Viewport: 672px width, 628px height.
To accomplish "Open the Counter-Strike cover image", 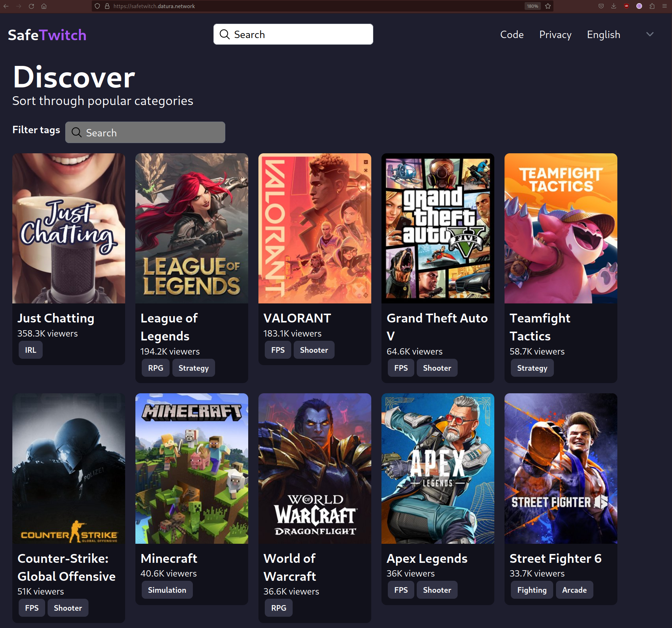I will pyautogui.click(x=69, y=468).
